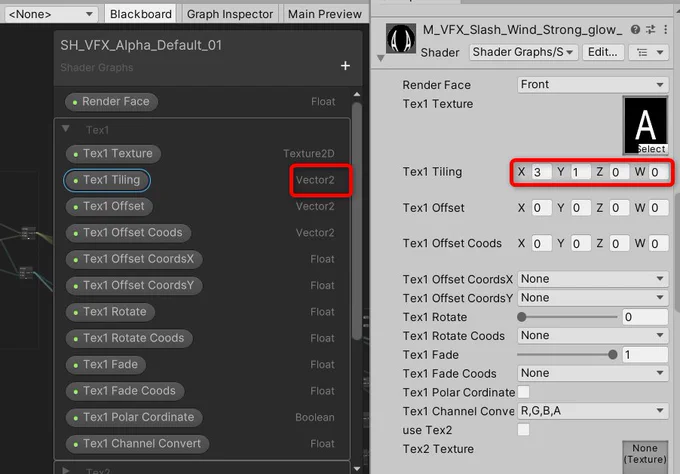Viewport: 680px width, 474px height.
Task: Click the Blackboard vertical scrollbar thumb
Action: 357,221
